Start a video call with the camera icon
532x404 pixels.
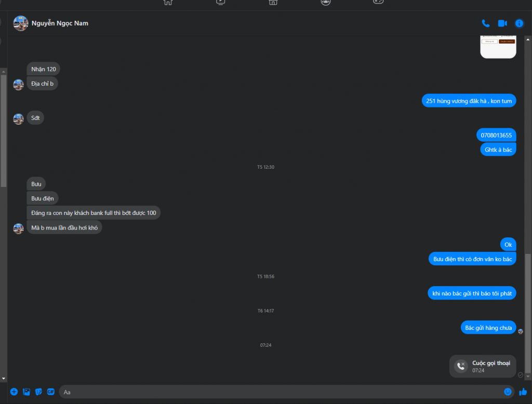502,23
